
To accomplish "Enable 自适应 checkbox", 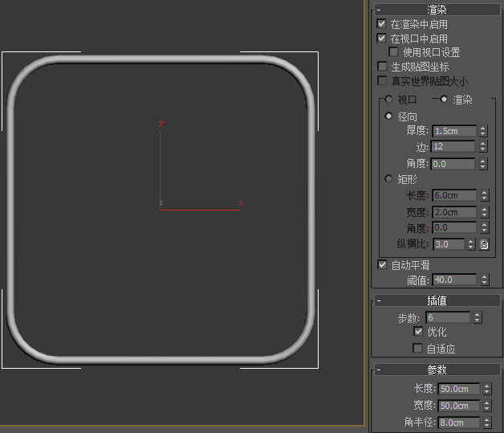I will click(417, 348).
